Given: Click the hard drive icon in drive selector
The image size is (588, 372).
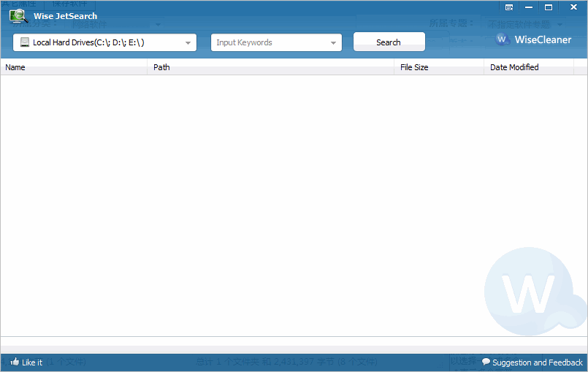Looking at the screenshot, I should (x=25, y=42).
